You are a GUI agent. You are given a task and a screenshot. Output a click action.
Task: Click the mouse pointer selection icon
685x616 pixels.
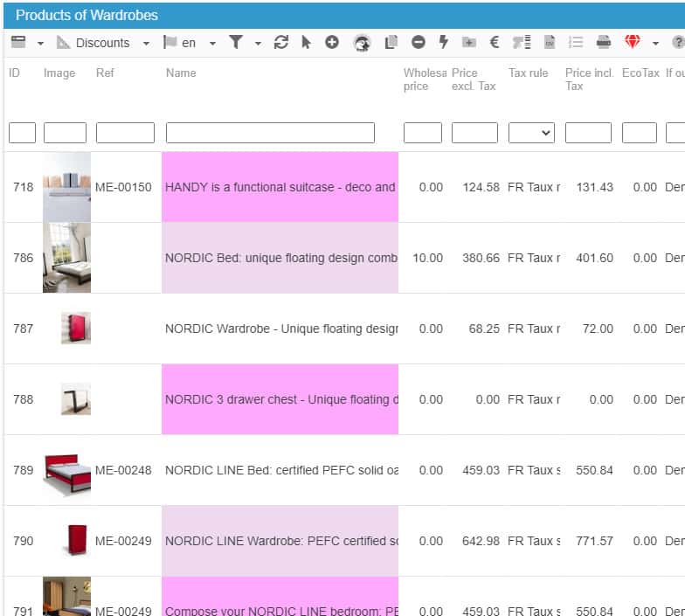tap(306, 42)
